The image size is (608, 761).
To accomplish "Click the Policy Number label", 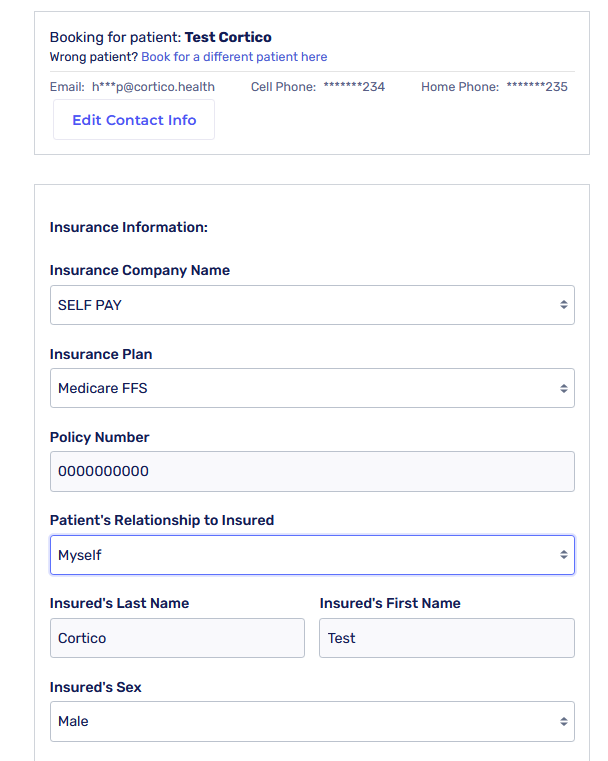I will tap(99, 437).
